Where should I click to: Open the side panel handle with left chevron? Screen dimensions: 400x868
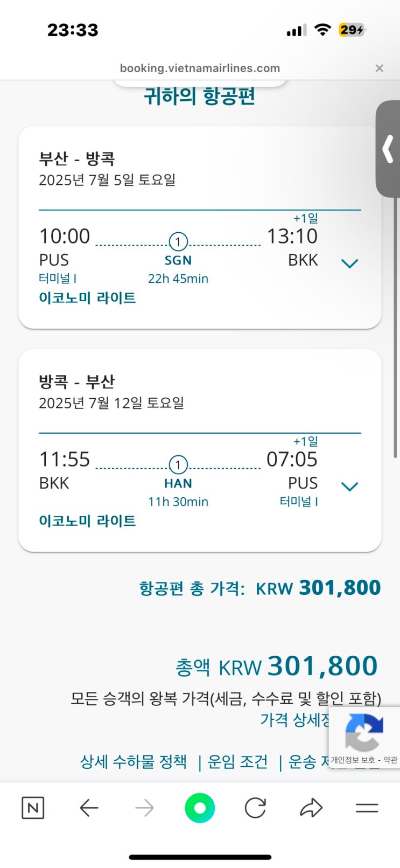point(388,149)
